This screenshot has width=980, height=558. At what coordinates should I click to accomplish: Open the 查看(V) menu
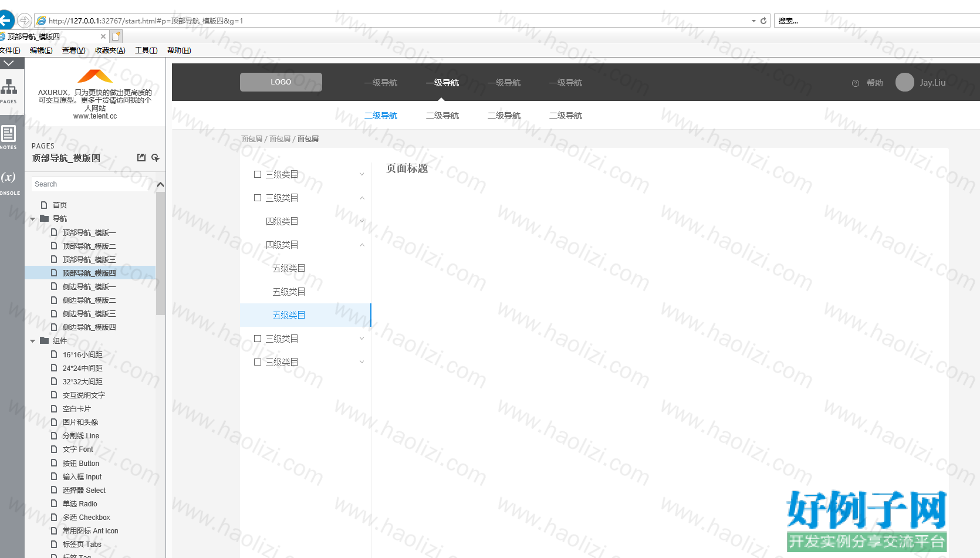[x=73, y=50]
